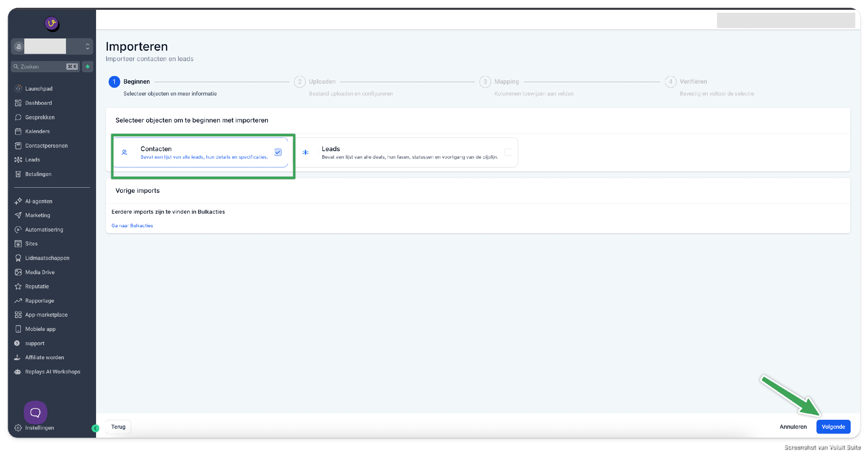Click the Kalenders calendar icon

[x=18, y=131]
